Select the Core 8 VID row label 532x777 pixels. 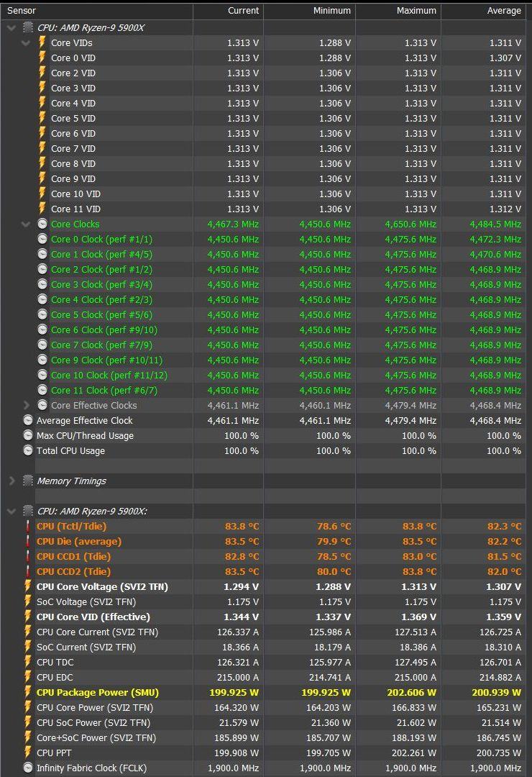point(73,163)
